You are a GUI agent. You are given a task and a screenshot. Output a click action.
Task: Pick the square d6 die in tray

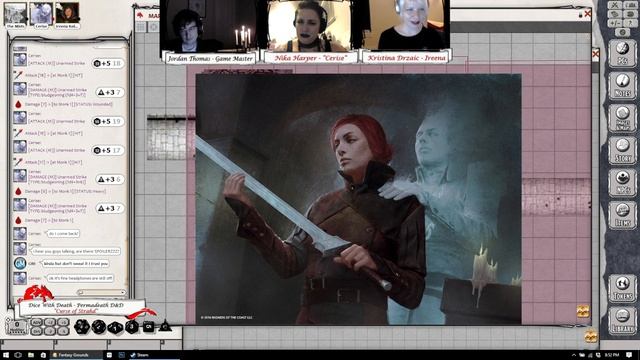coord(148,327)
